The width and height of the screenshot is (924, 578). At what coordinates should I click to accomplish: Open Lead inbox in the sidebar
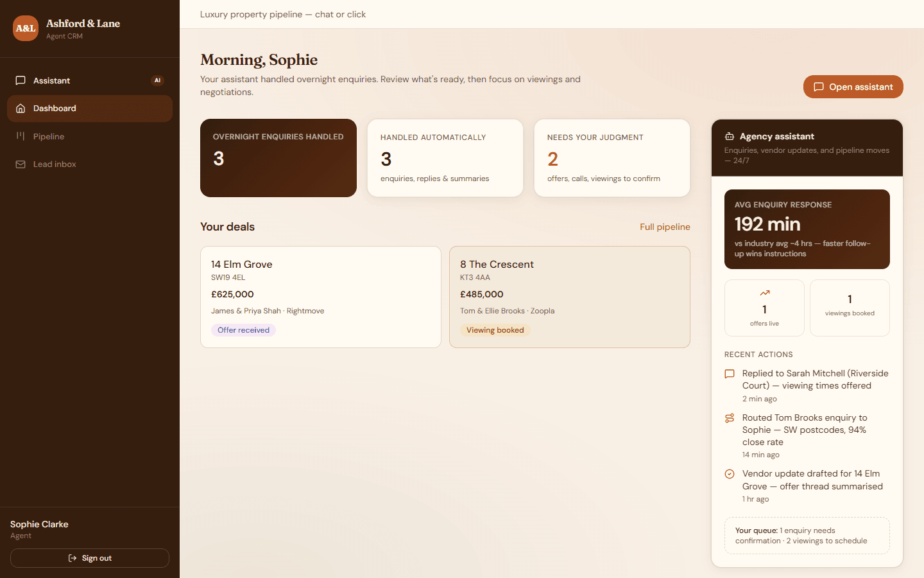point(90,164)
